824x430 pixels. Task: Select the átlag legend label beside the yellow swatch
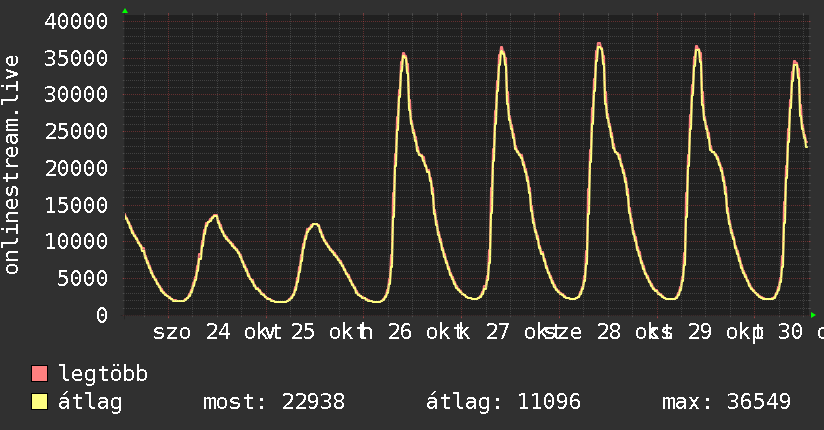[90, 402]
